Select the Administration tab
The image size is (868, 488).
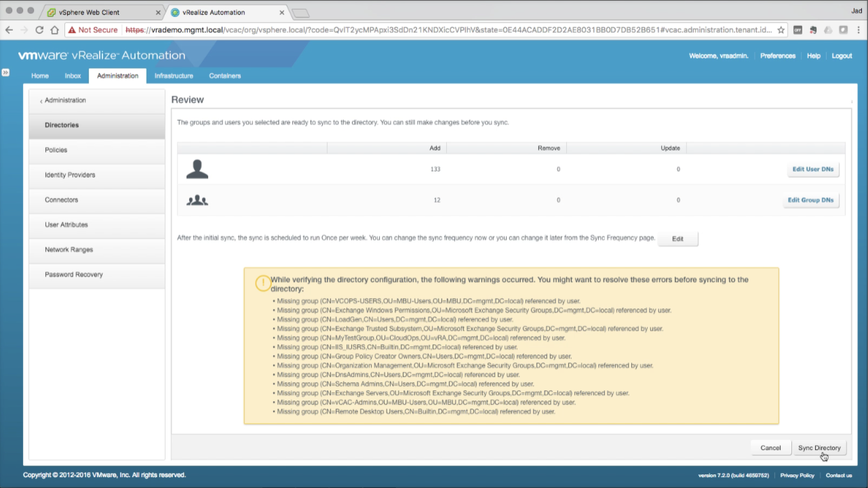(117, 76)
